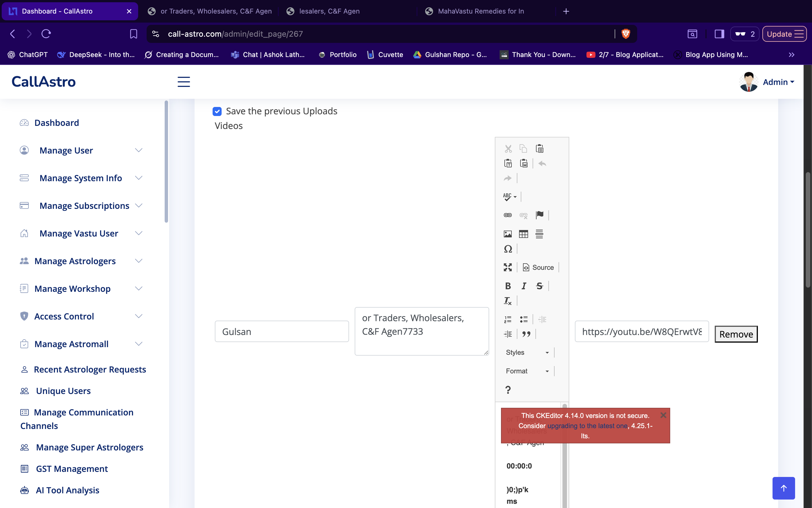
Task: Expand Manage System Info menu
Action: (81, 178)
